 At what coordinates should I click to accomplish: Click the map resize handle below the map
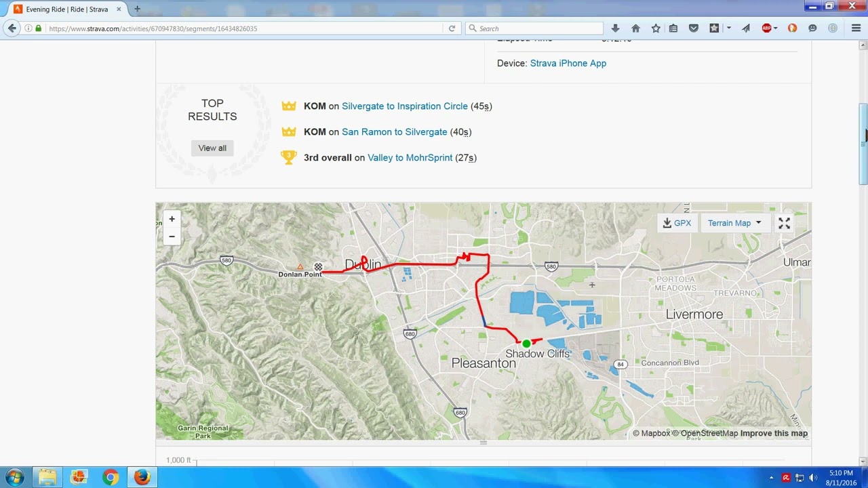click(484, 443)
